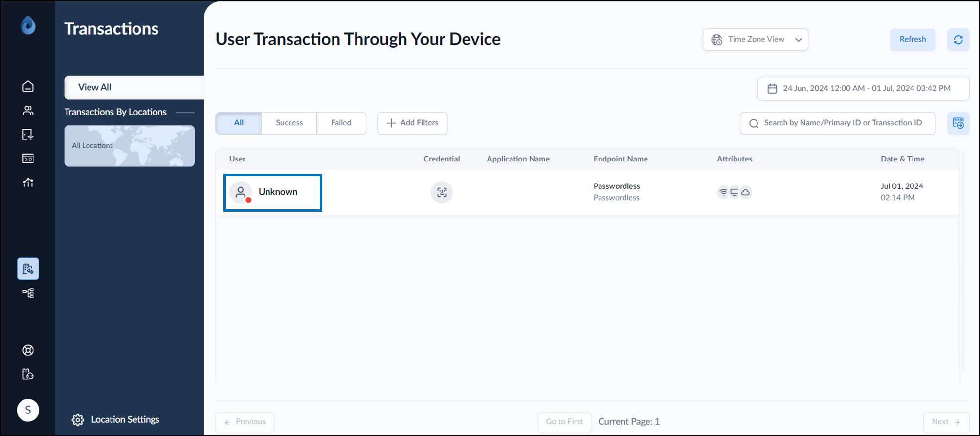Click the Passwordless endpoint name
980x436 pixels.
pos(617,186)
